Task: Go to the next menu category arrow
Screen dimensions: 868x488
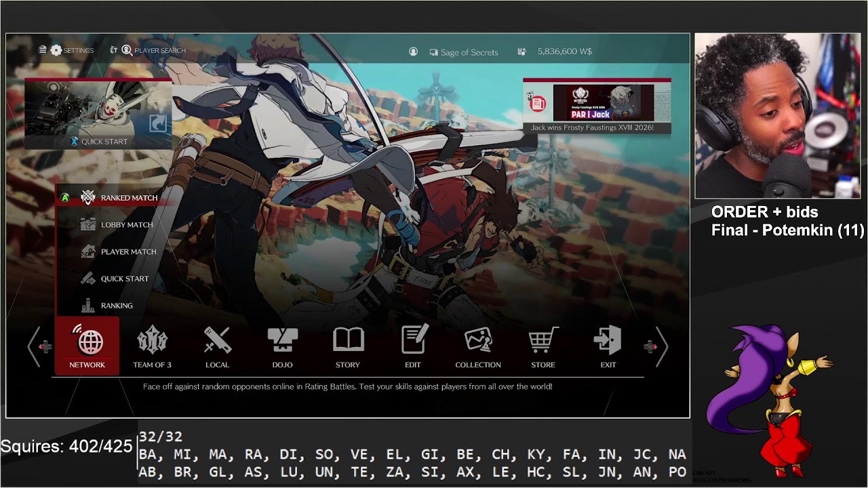Action: click(x=661, y=346)
